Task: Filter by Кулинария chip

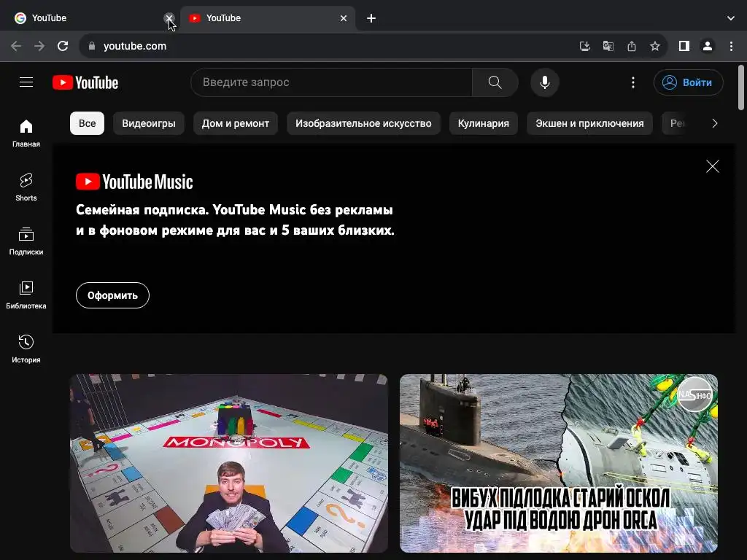Action: point(483,123)
